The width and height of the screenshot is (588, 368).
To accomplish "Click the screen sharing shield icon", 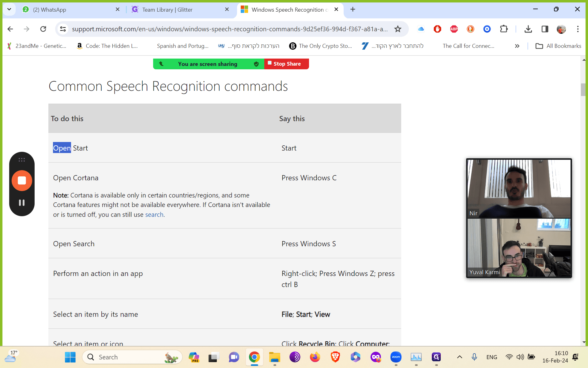I will [x=256, y=64].
